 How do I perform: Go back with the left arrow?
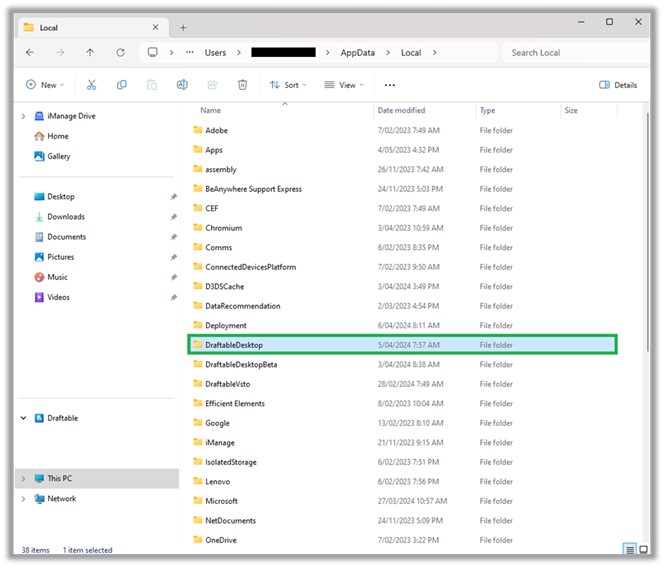click(x=30, y=53)
